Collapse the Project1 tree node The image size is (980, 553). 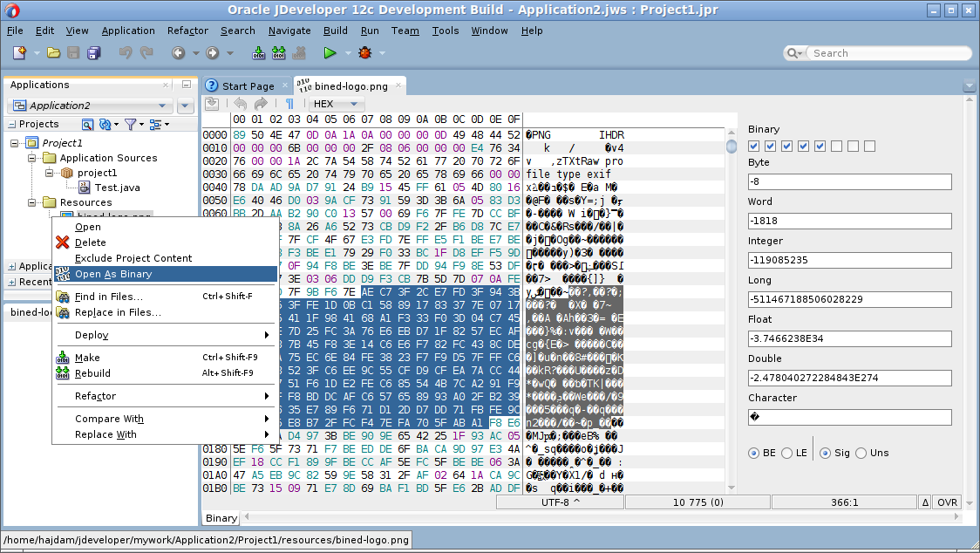coord(14,143)
